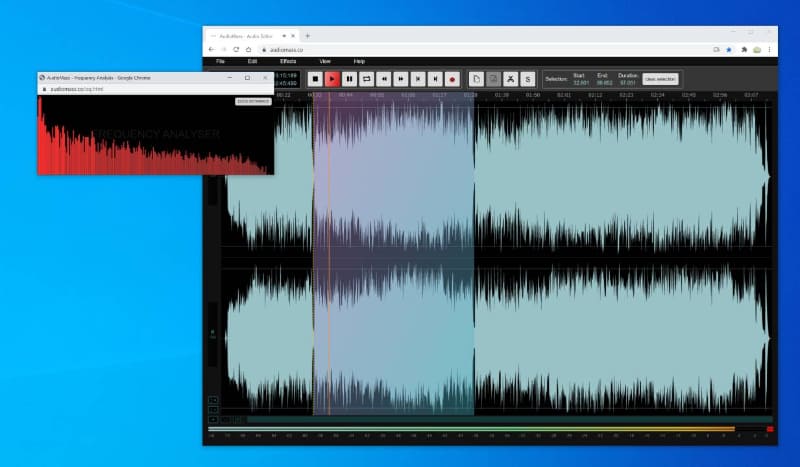The width and height of the screenshot is (800, 467).
Task: Click the right channel label beside waveform
Action: 213,334
